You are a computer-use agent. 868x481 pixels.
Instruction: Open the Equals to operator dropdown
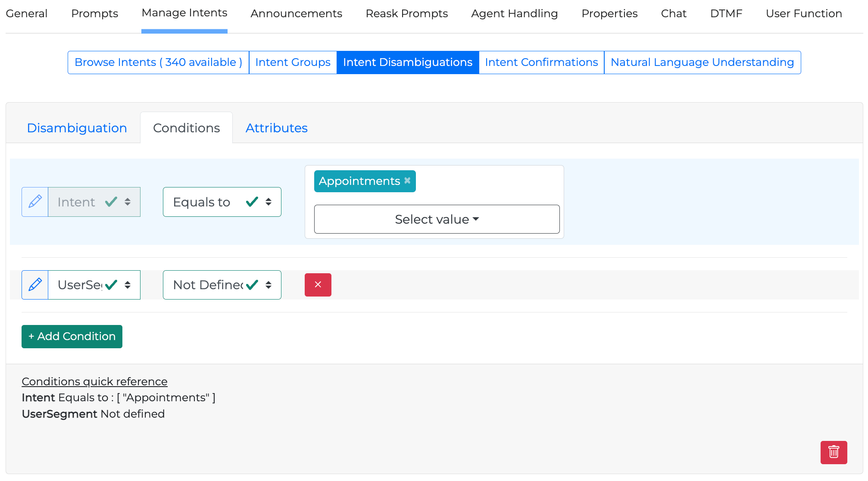[222, 202]
